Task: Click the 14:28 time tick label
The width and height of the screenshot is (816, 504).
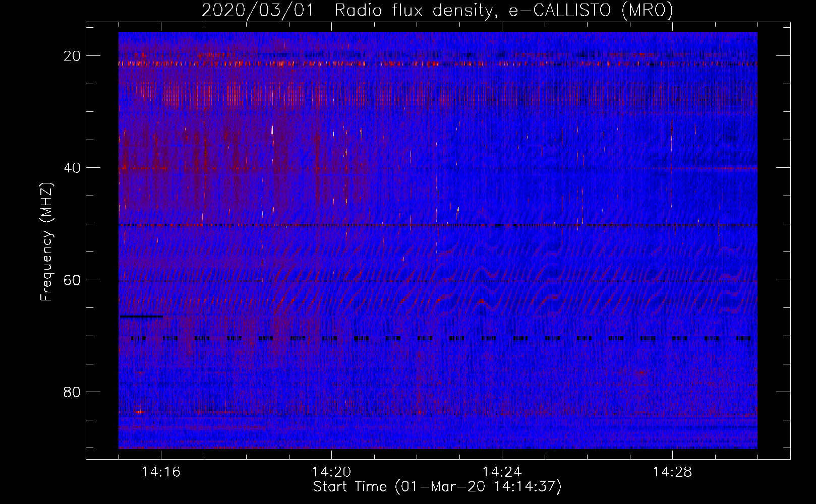Action: [672, 472]
